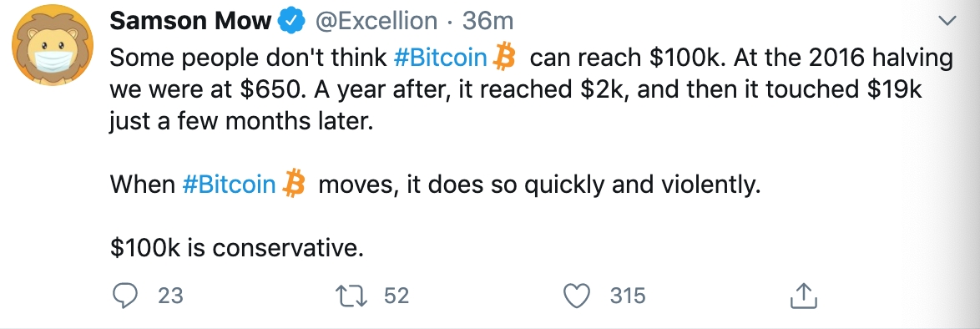Click the orange Bitcoin symbol in the first line
This screenshot has height=329, width=980.
(503, 58)
